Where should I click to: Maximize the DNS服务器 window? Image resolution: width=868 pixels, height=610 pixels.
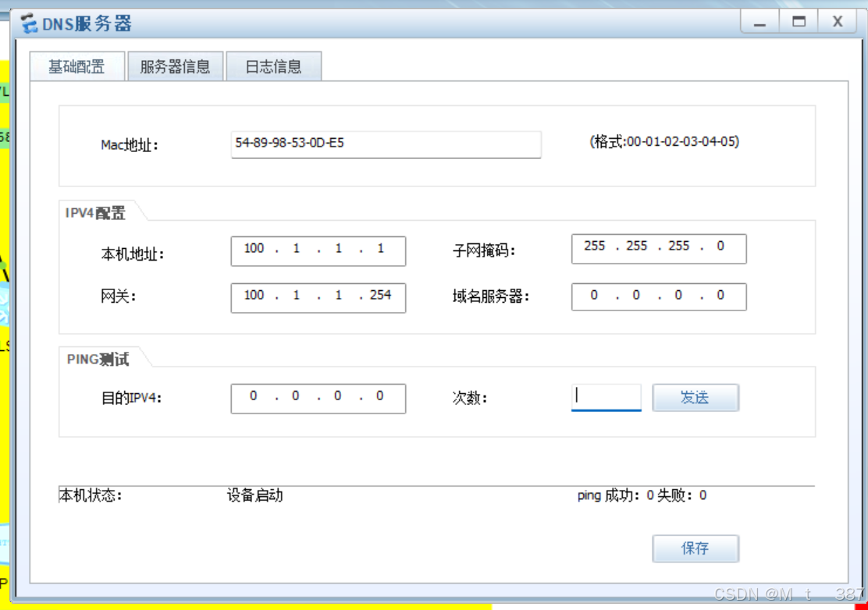click(799, 22)
